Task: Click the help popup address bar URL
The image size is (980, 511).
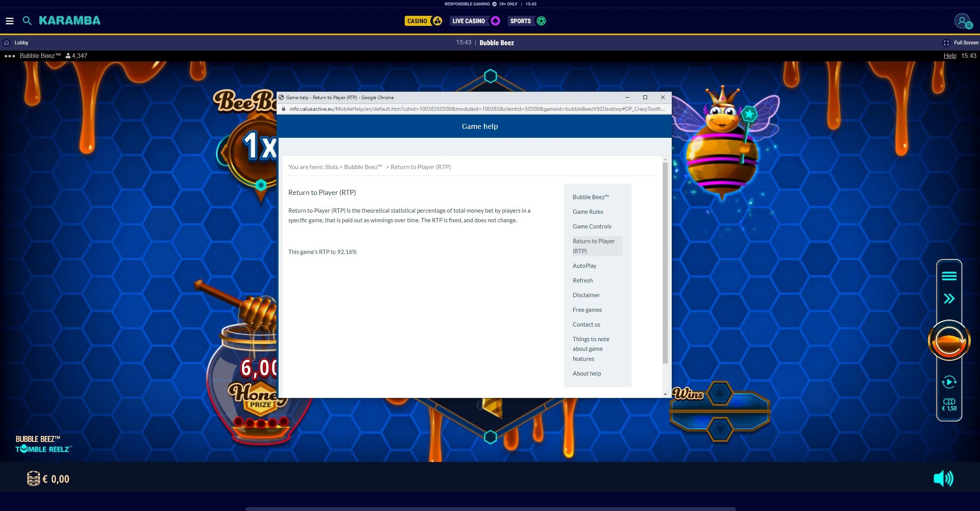Action: 477,109
